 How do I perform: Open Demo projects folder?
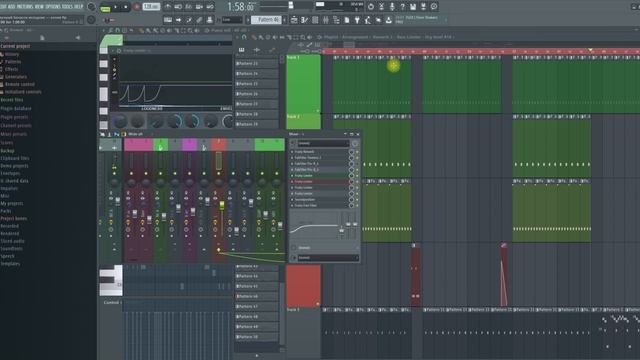point(14,166)
